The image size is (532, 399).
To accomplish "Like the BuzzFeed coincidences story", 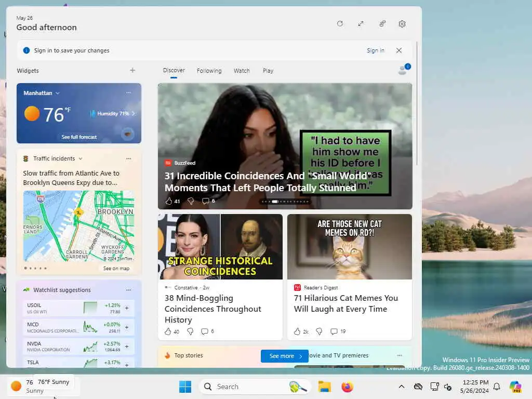I will click(169, 201).
